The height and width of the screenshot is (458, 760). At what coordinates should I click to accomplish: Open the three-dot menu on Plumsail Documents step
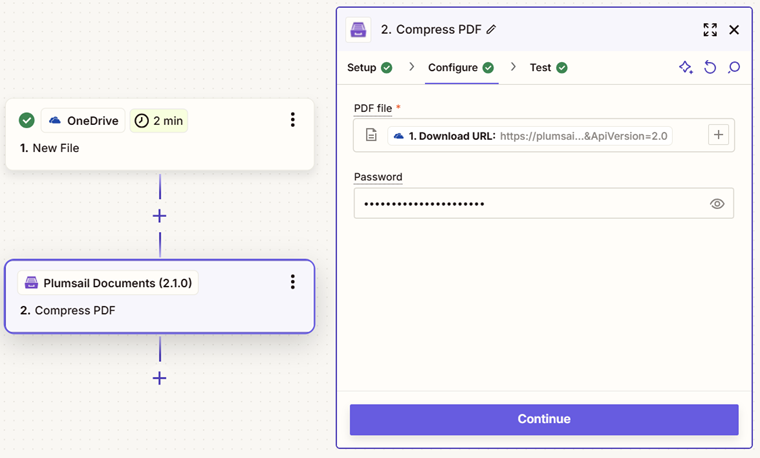tap(292, 282)
